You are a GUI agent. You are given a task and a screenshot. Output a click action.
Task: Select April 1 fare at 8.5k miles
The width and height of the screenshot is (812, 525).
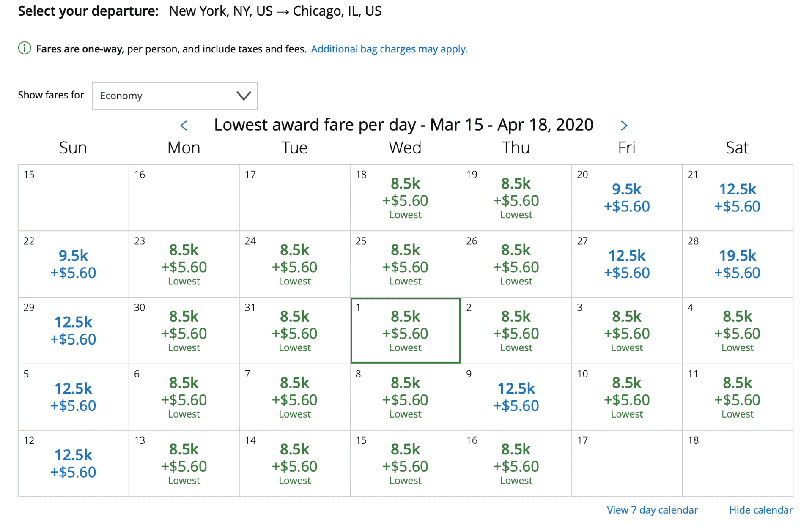tap(405, 331)
